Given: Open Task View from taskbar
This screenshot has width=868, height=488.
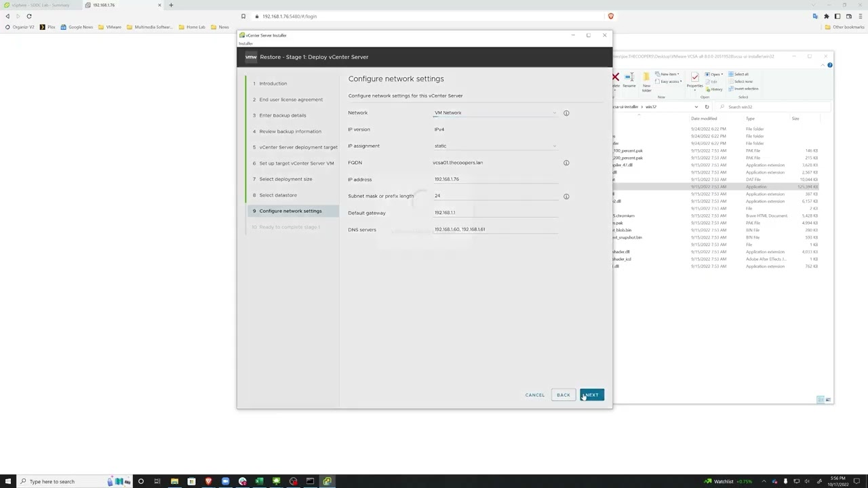Looking at the screenshot, I should click(157, 481).
